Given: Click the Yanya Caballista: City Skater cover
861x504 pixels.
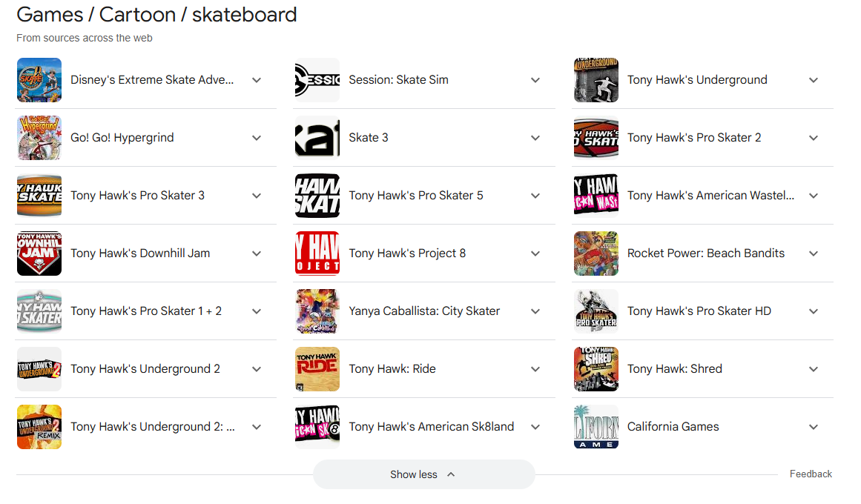Looking at the screenshot, I should (317, 311).
